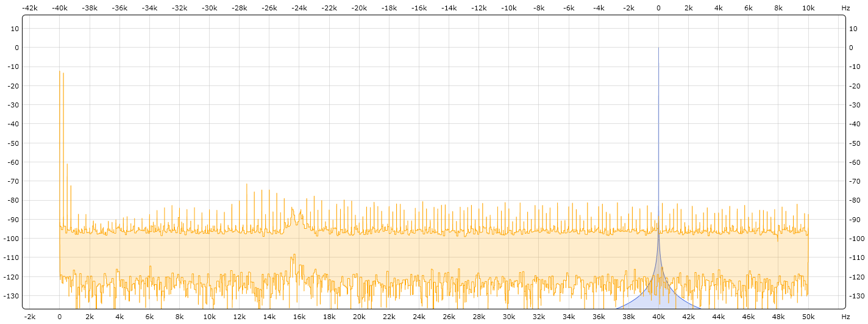Click the 16k label on the bottom axis
The width and height of the screenshot is (868, 324).
[x=299, y=317]
